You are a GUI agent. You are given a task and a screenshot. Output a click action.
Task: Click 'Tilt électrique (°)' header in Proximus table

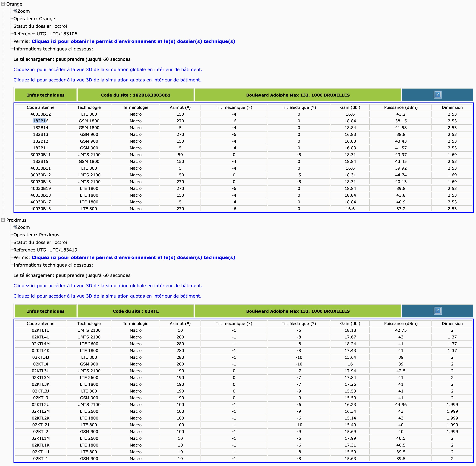299,324
